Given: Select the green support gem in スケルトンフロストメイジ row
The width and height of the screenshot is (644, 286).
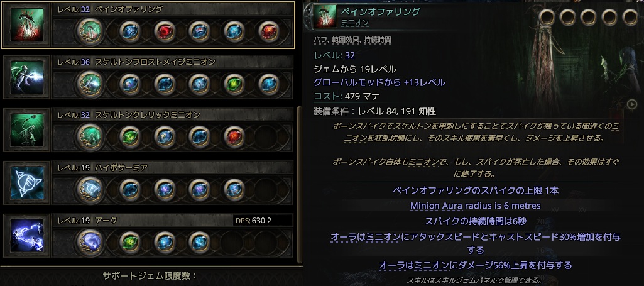Looking at the screenshot, I should [x=234, y=84].
